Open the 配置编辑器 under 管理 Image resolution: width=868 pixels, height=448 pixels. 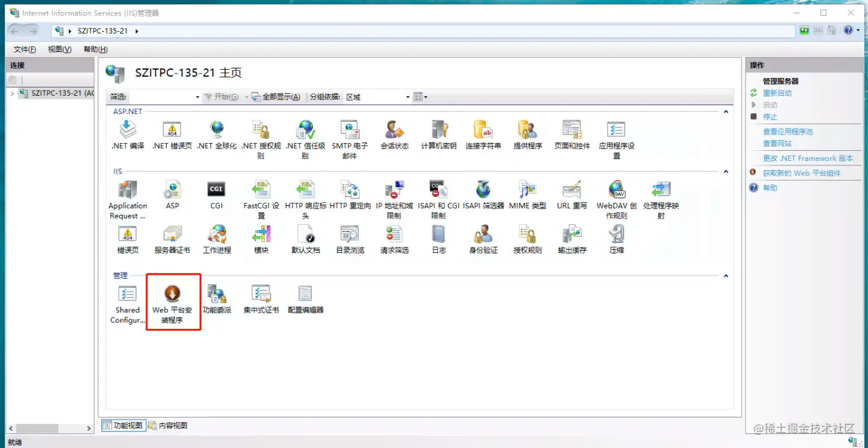pyautogui.click(x=305, y=297)
